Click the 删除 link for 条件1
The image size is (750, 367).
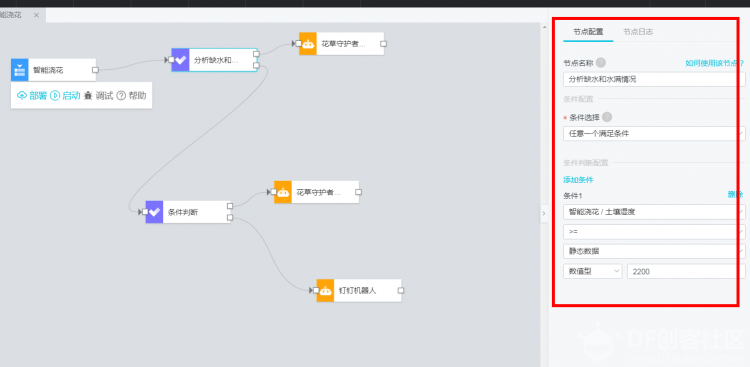coord(736,195)
